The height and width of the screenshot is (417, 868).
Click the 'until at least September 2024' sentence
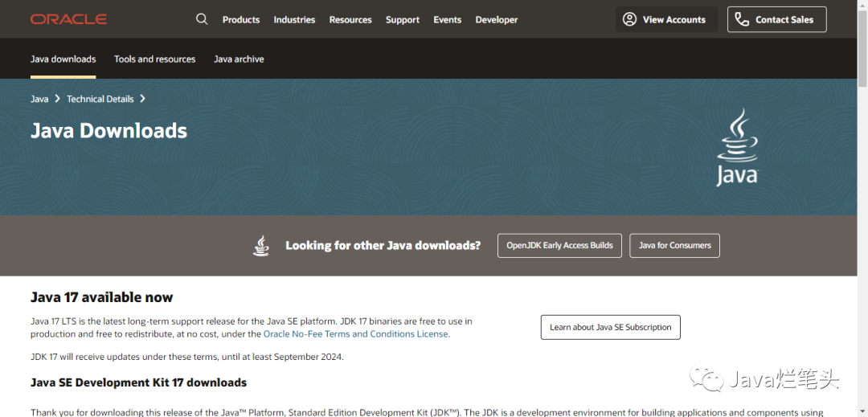point(187,357)
